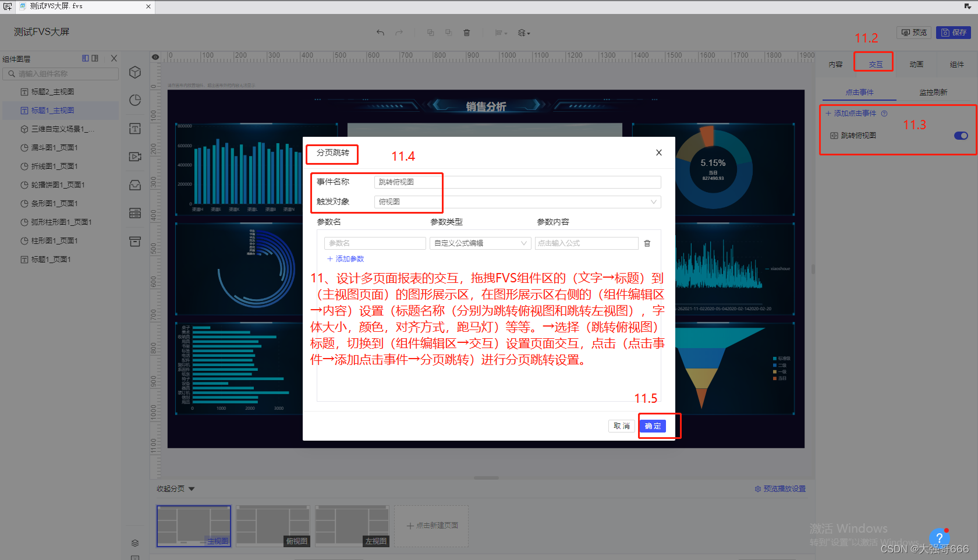Toggle canvas visibility eye icon
Viewport: 978px width, 560px height.
click(x=155, y=57)
